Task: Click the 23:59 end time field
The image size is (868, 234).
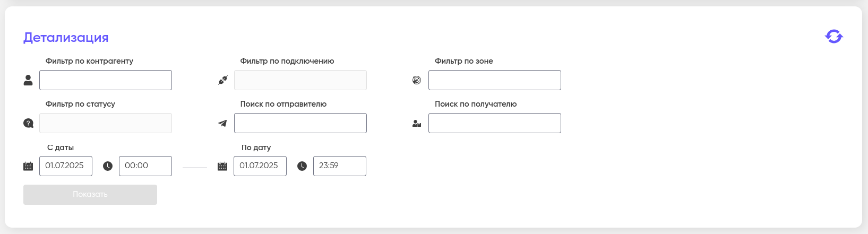Action: click(339, 166)
